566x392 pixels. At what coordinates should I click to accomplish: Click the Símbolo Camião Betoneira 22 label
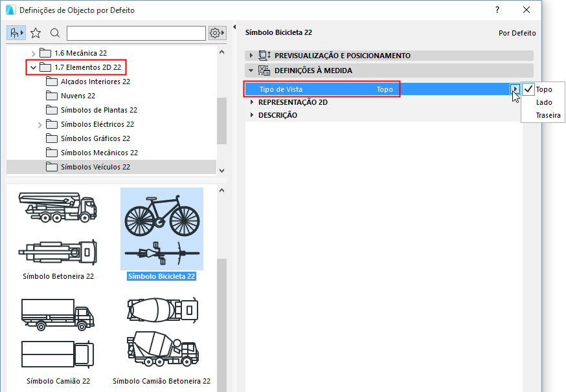click(161, 381)
